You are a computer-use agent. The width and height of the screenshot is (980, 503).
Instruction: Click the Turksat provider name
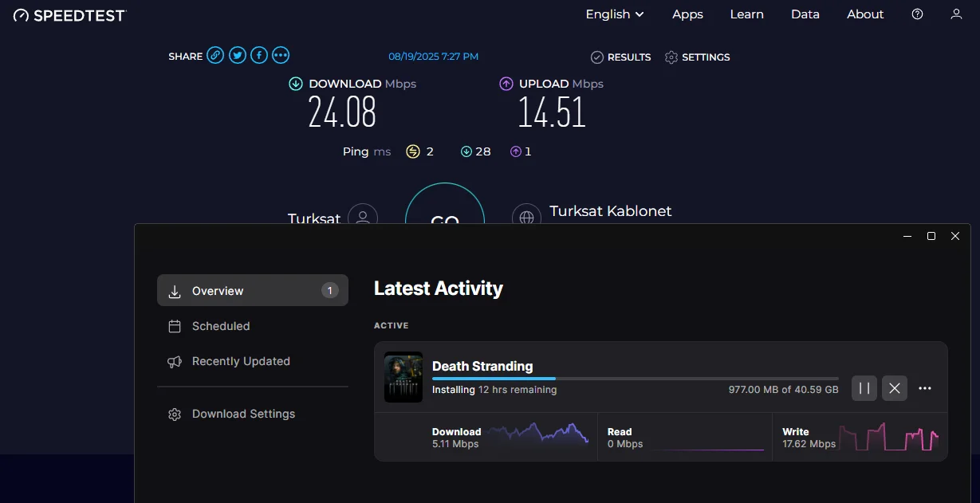[x=314, y=218]
